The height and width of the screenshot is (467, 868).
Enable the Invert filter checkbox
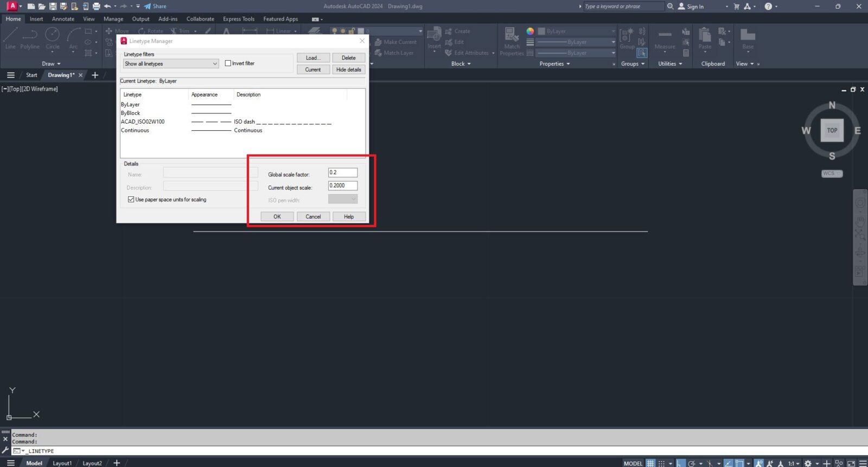[x=228, y=63]
